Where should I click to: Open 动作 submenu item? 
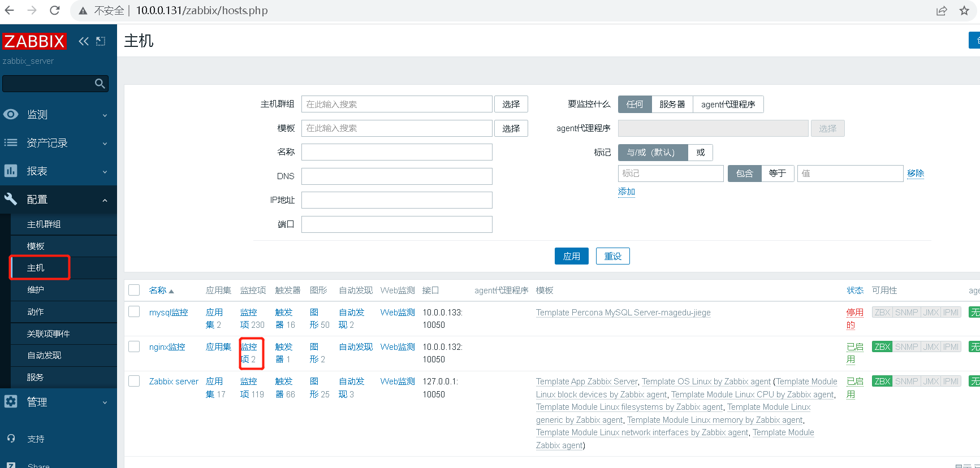(63, 312)
